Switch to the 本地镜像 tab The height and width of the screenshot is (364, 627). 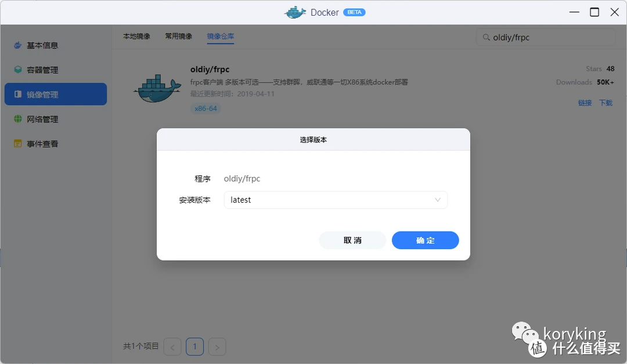point(136,37)
